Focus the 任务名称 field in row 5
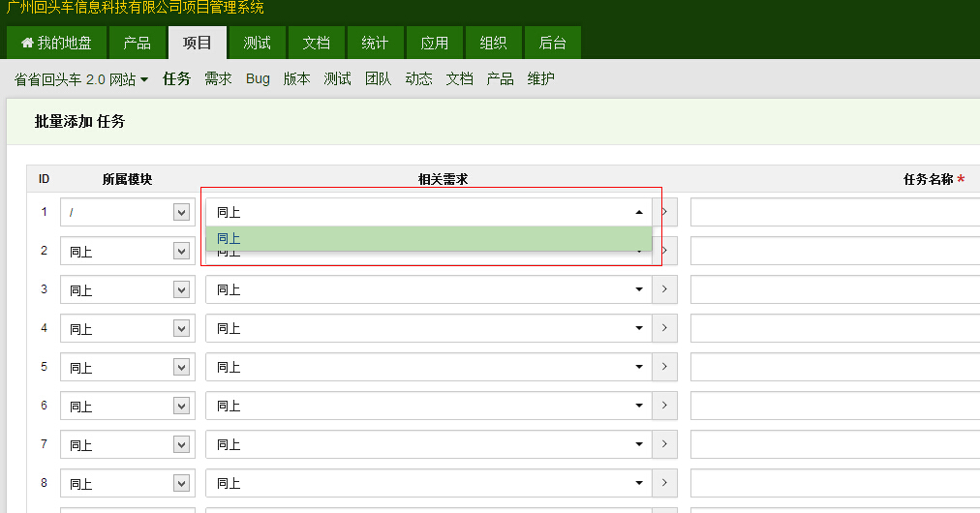980x513 pixels. pyautogui.click(x=835, y=368)
